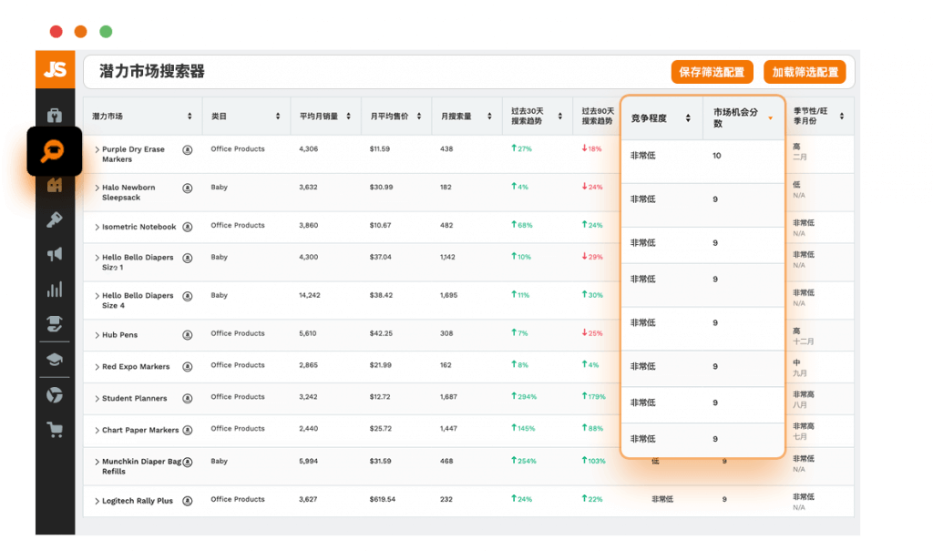Click Amazon circle icon for Hub Pens
Viewport: 933px width, 560px height.
188,335
